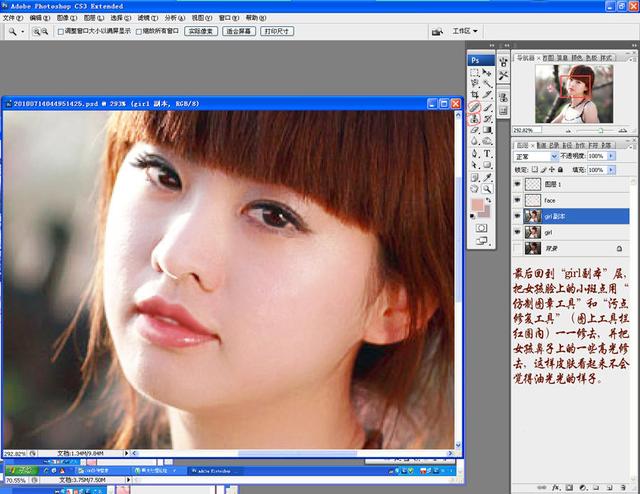Open the File (文件) menu

coord(12,18)
